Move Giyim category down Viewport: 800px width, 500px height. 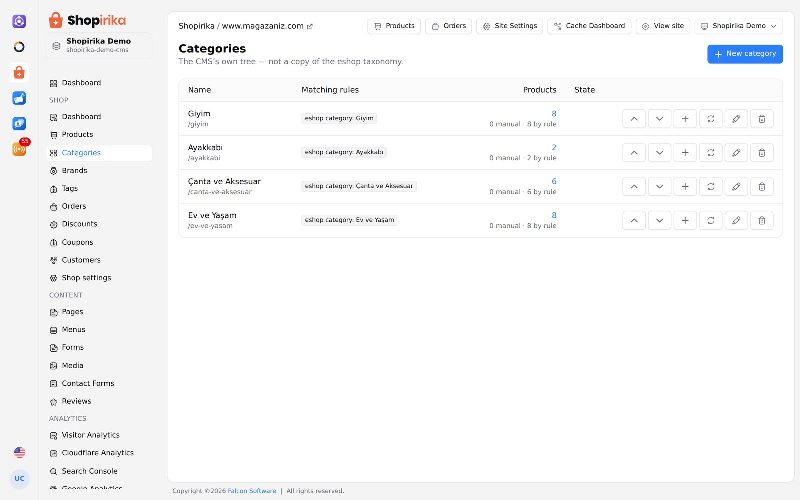pos(659,119)
